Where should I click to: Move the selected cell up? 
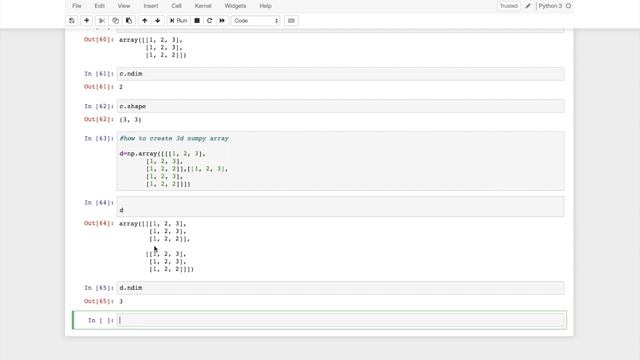(x=144, y=20)
